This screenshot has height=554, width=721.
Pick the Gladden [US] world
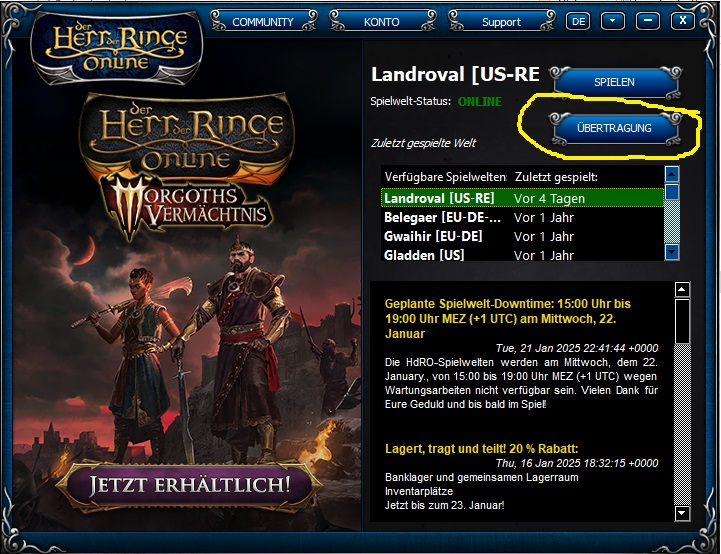[x=522, y=255]
